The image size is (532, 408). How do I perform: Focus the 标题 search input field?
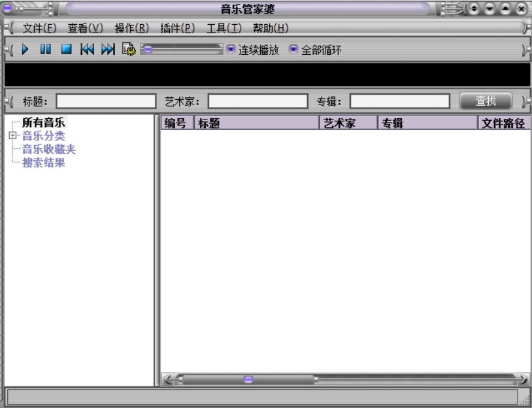pyautogui.click(x=106, y=101)
